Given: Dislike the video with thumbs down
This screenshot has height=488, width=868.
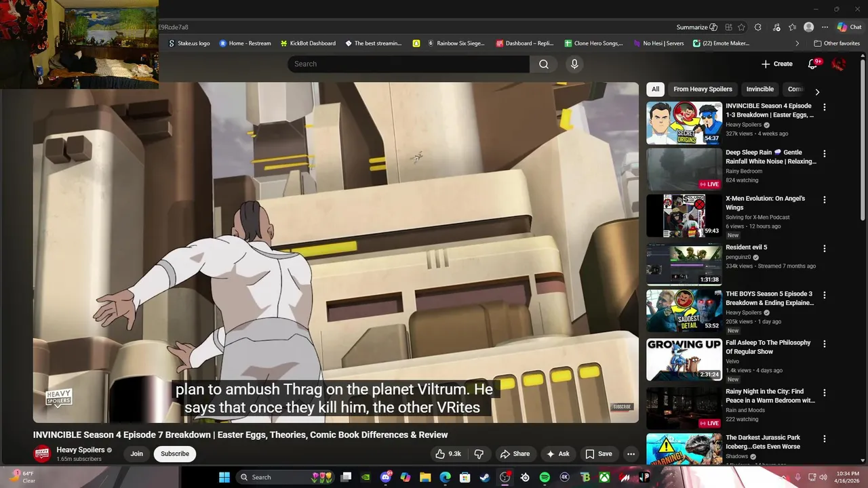Looking at the screenshot, I should pyautogui.click(x=479, y=454).
